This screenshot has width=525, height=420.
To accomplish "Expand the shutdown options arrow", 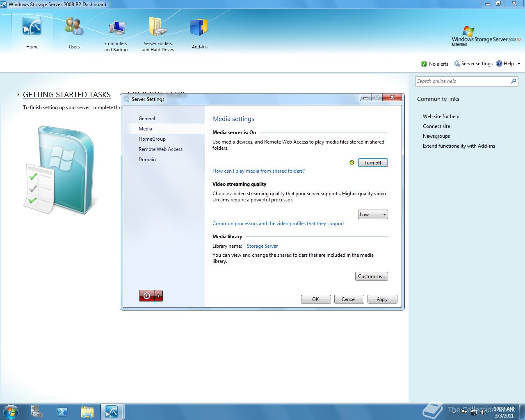I will [159, 296].
